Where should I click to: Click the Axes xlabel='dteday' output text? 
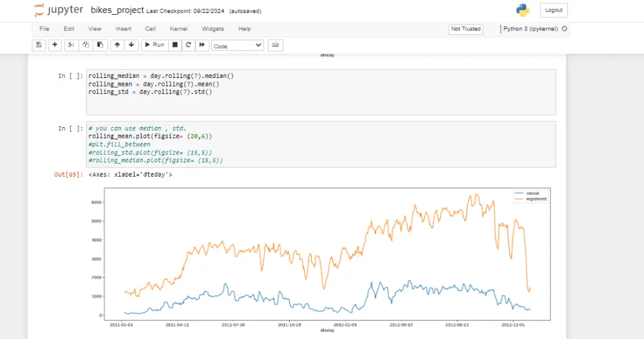[x=130, y=174]
